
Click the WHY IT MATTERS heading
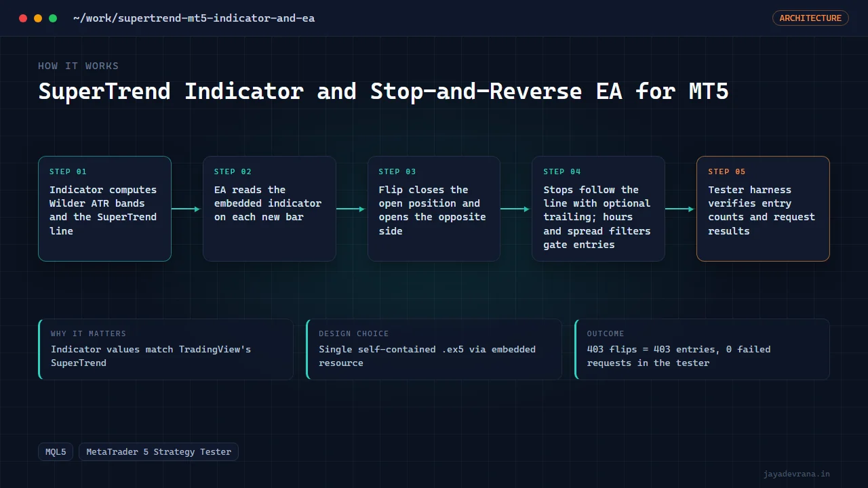[x=88, y=333]
